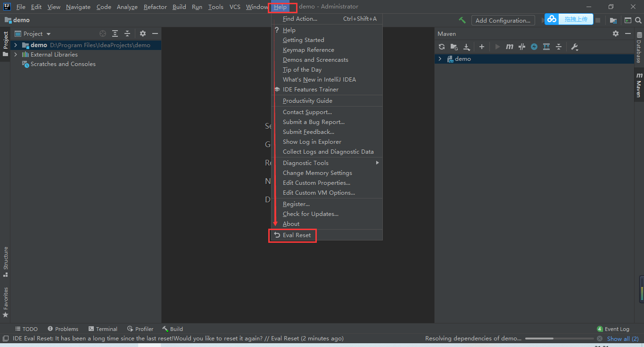Toggle the Maven side tab
Screen dimensions: 644x347
pyautogui.click(x=639, y=84)
